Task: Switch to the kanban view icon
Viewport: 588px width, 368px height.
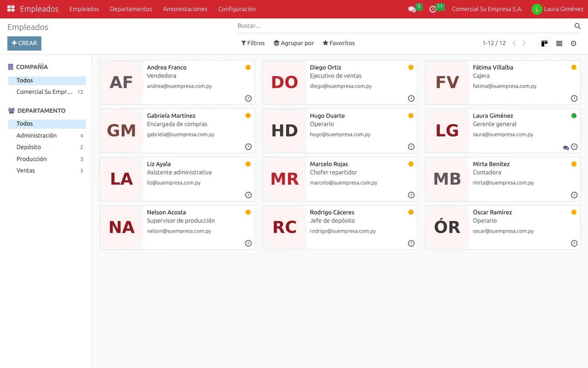Action: click(544, 43)
